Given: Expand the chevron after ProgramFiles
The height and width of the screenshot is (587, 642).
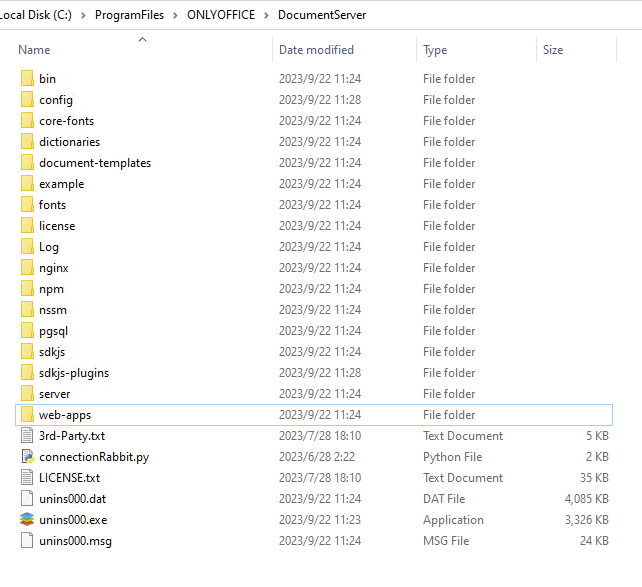Looking at the screenshot, I should tap(176, 15).
